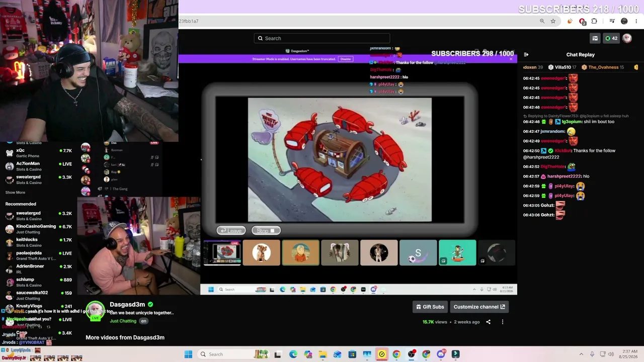Open OBS Studio from the taskbar
The image size is (644, 362).
411,354
